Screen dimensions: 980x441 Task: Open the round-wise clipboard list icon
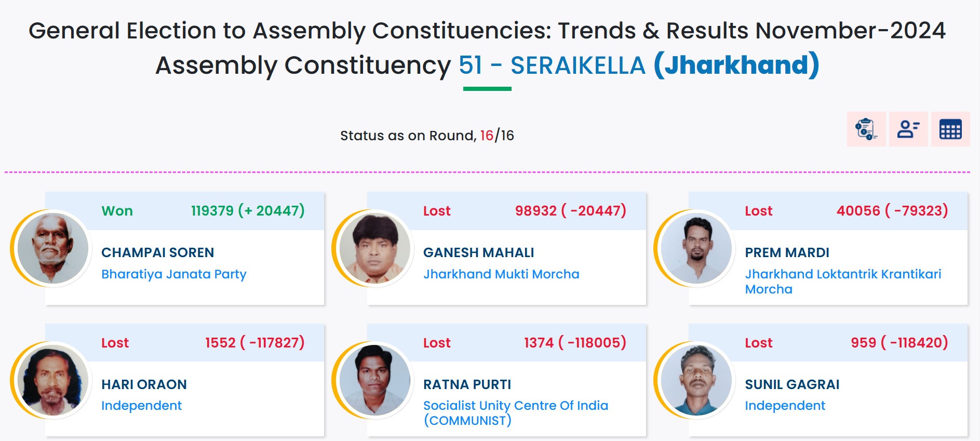tap(866, 129)
